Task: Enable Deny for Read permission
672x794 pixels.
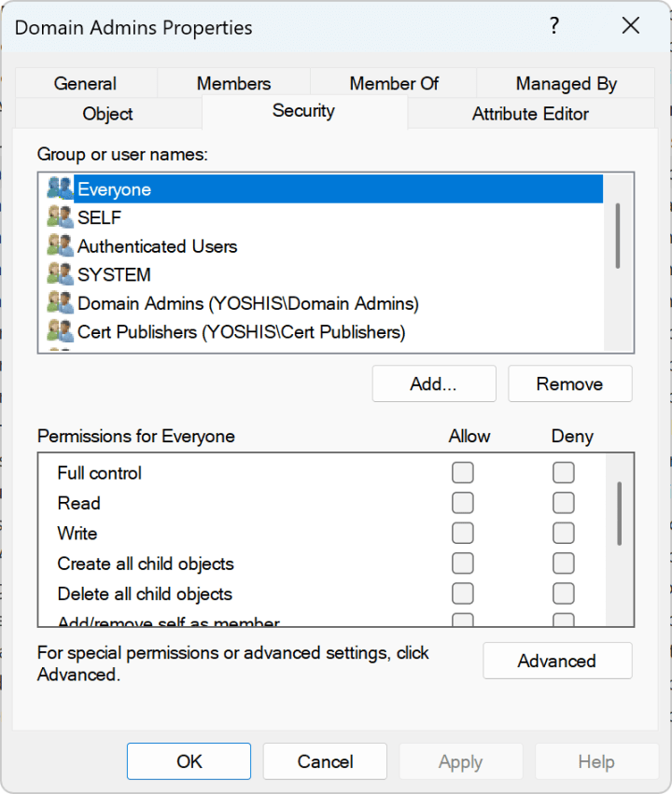Action: pyautogui.click(x=563, y=503)
